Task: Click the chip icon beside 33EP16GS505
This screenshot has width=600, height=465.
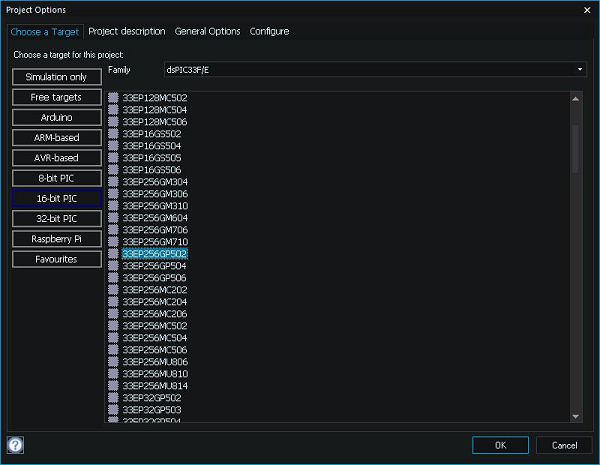Action: [113, 158]
